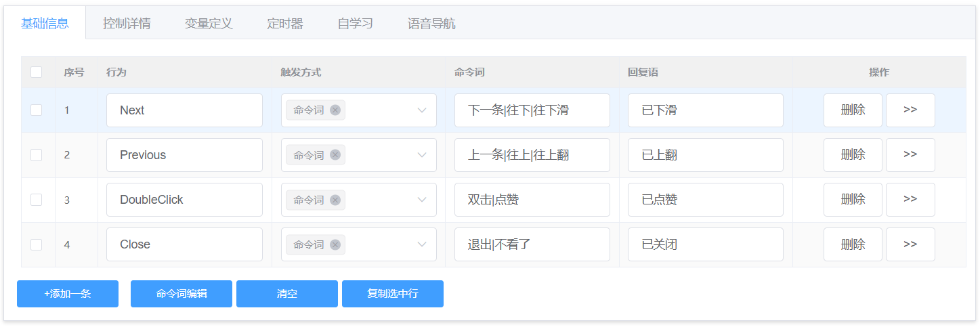Check the checkbox for row 4
Screen dimensions: 980x327
coord(37,244)
